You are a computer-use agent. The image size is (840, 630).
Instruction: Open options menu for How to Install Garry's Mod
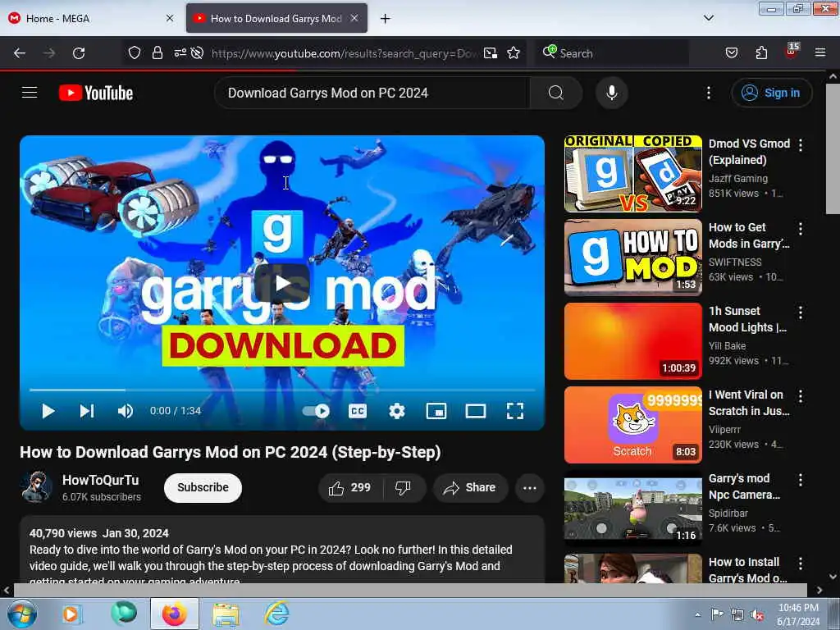[801, 564]
